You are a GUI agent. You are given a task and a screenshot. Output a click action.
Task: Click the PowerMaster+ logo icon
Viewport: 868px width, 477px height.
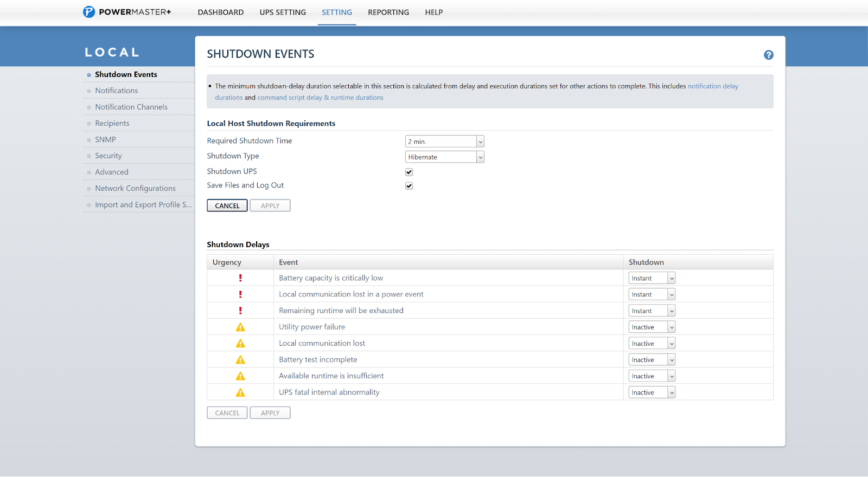click(89, 12)
